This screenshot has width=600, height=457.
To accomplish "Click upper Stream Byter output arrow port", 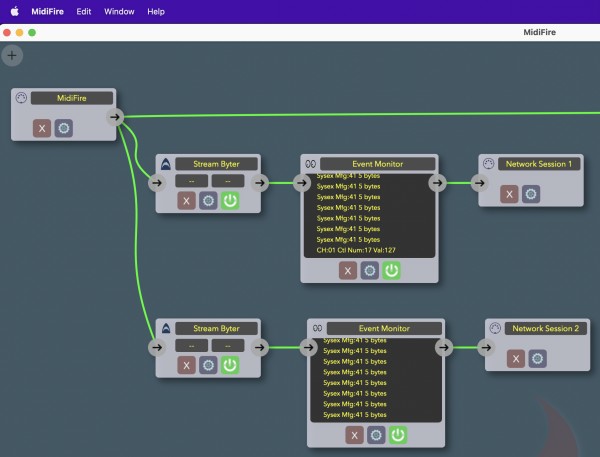I will pyautogui.click(x=260, y=183).
